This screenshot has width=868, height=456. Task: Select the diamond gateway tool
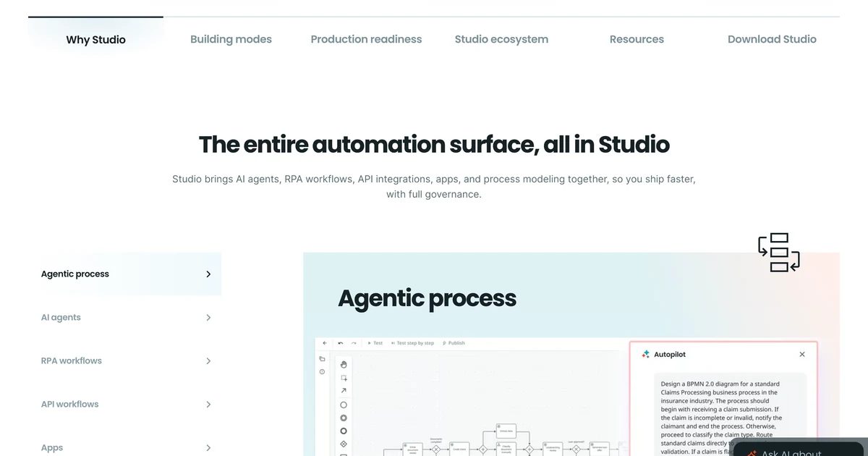click(344, 444)
